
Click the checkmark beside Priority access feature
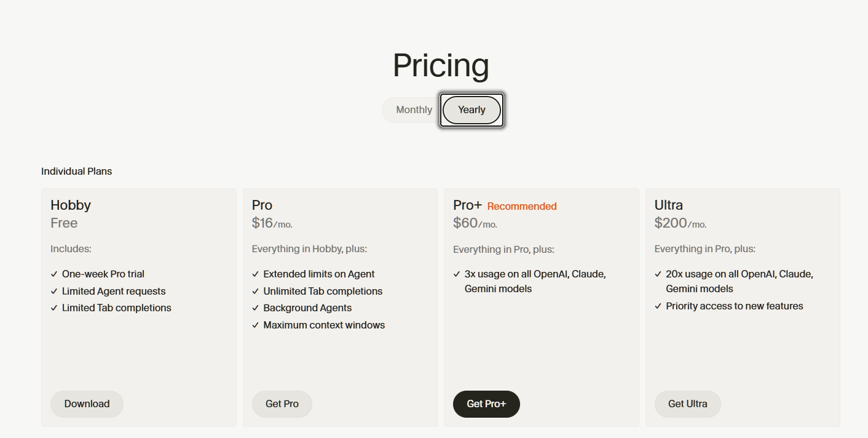[x=658, y=306]
